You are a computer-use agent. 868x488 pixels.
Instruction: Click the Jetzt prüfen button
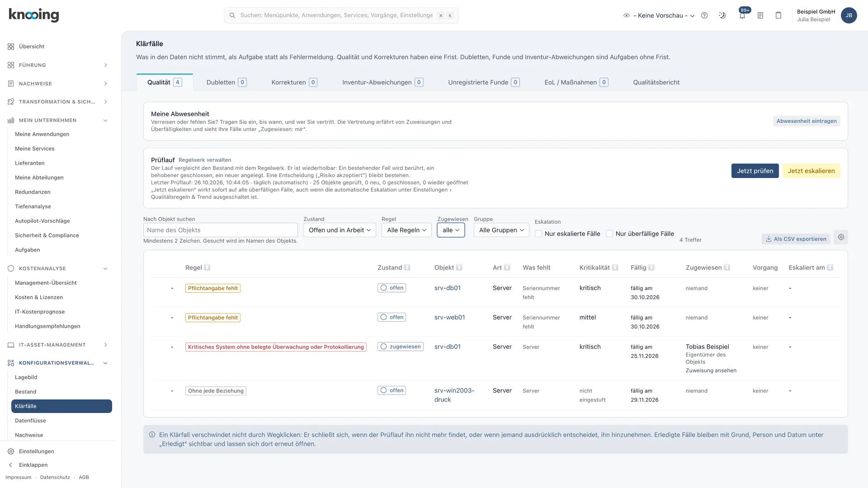pos(755,171)
